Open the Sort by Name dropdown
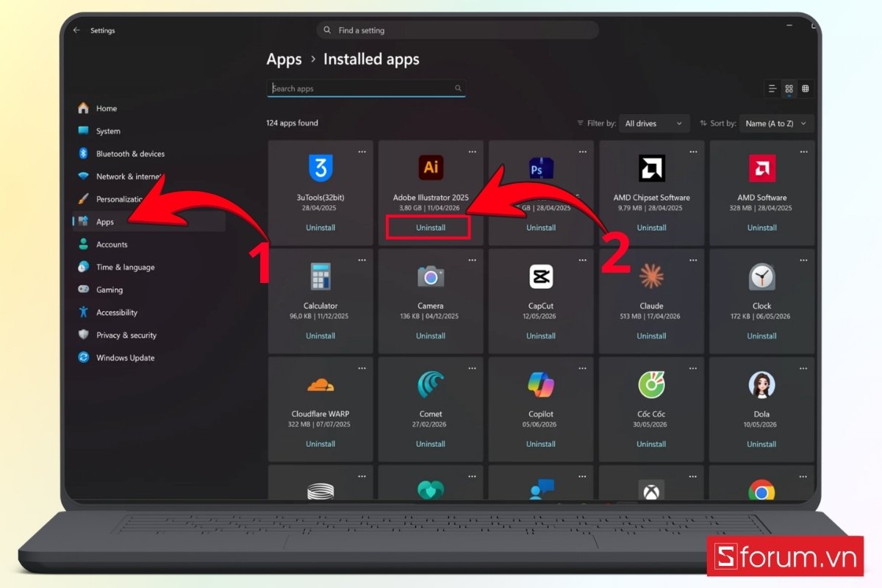This screenshot has height=588, width=882. click(x=777, y=123)
